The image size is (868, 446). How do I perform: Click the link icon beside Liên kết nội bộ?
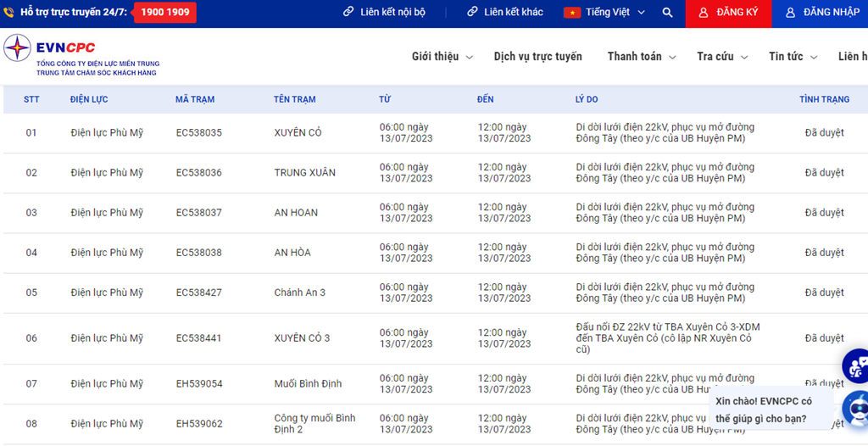point(348,12)
